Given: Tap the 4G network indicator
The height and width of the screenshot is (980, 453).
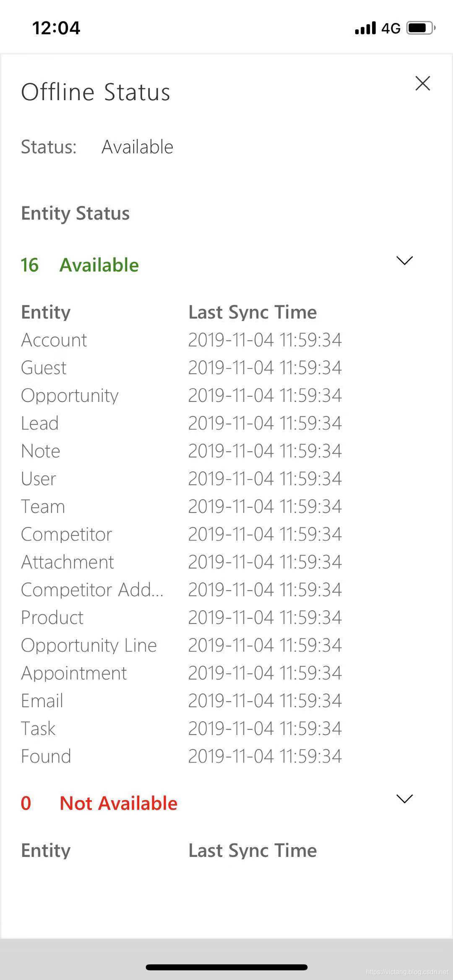Looking at the screenshot, I should pos(391,28).
